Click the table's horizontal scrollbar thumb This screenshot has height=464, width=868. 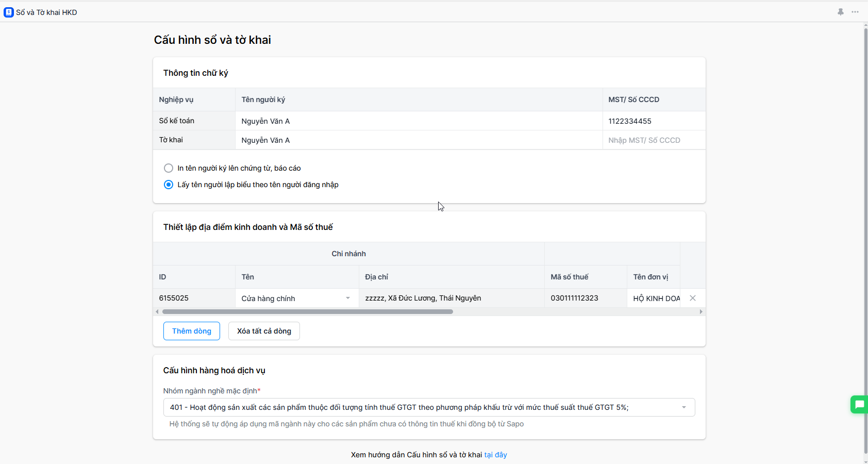point(307,312)
